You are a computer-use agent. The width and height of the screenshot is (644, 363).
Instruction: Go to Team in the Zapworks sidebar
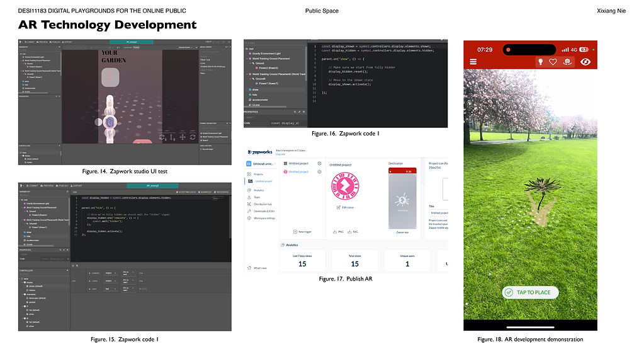point(254,197)
